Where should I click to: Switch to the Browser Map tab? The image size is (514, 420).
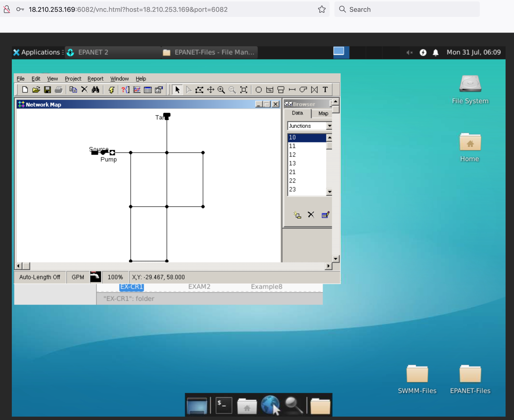(323, 114)
